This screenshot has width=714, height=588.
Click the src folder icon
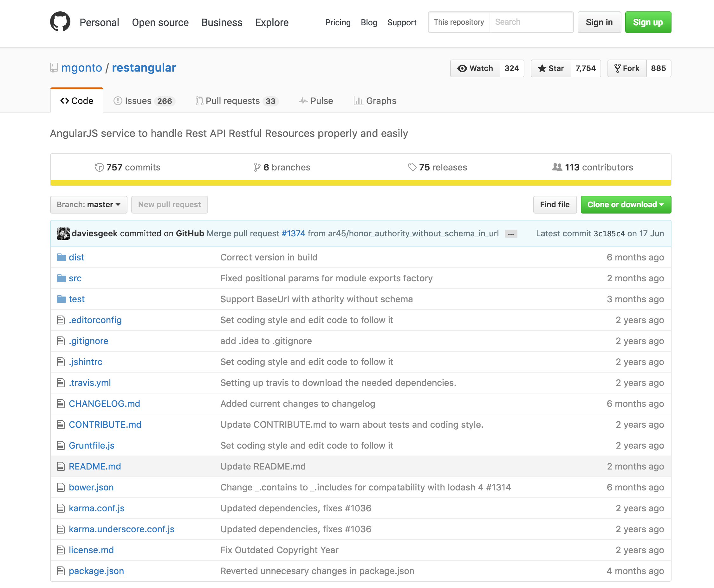pyautogui.click(x=61, y=278)
